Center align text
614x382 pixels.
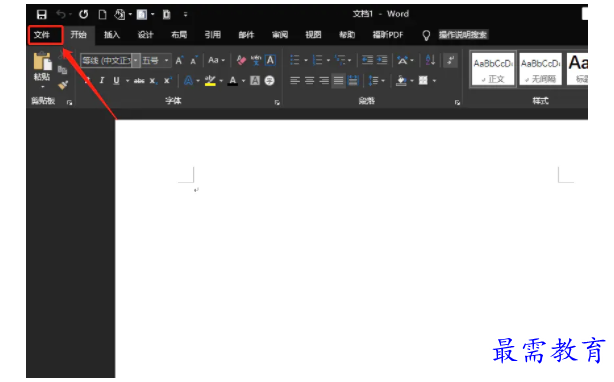pyautogui.click(x=309, y=81)
